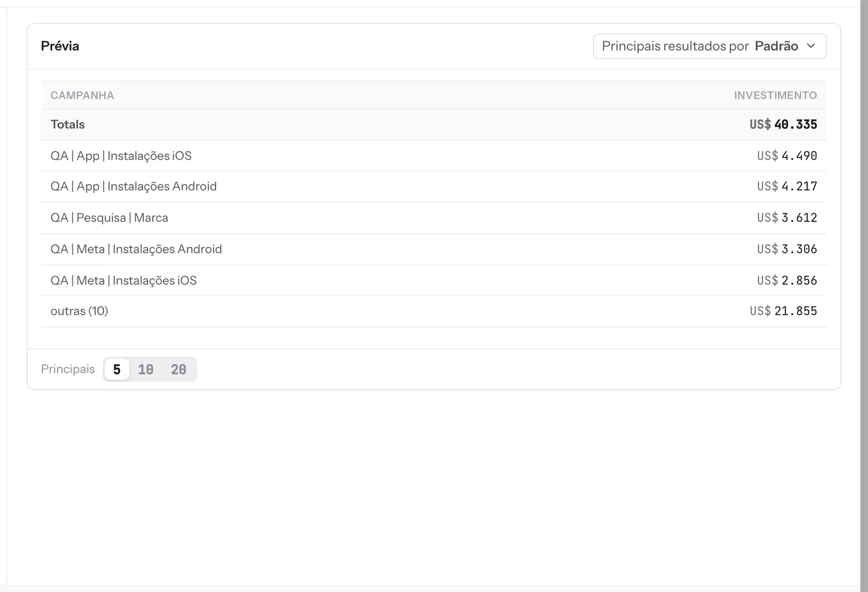This screenshot has width=868, height=592.
Task: Click the value US$ 3.612
Action: click(787, 218)
